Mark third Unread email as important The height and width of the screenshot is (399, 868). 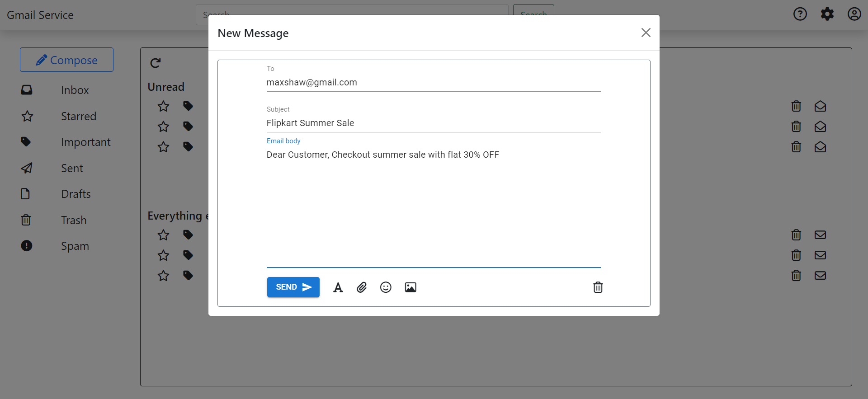click(188, 147)
